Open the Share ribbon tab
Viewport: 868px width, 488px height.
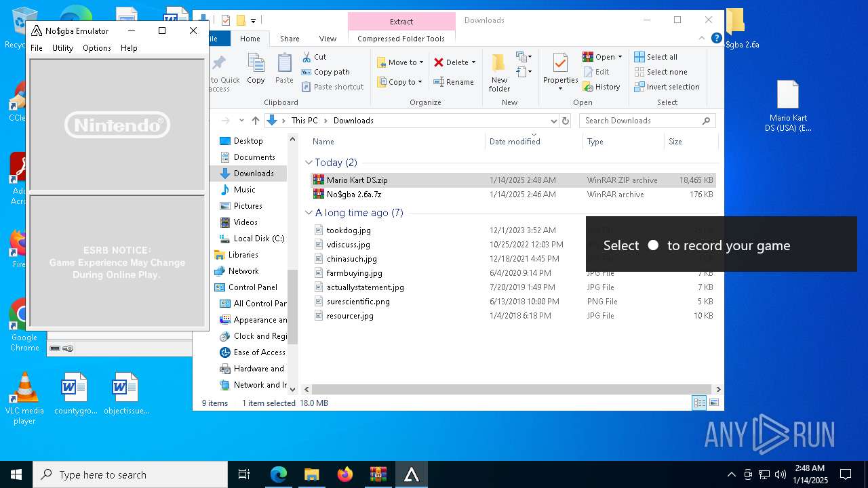pos(290,39)
